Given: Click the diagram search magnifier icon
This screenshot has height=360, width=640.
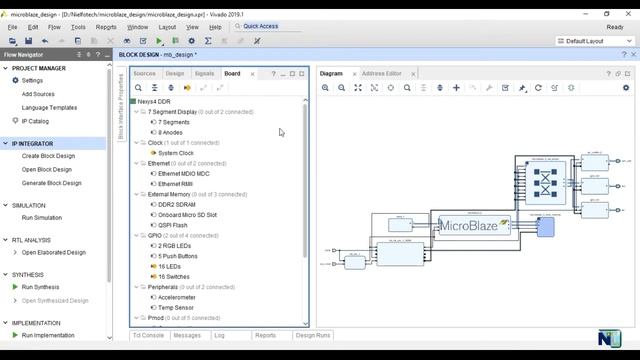Looking at the screenshot, I should (407, 88).
